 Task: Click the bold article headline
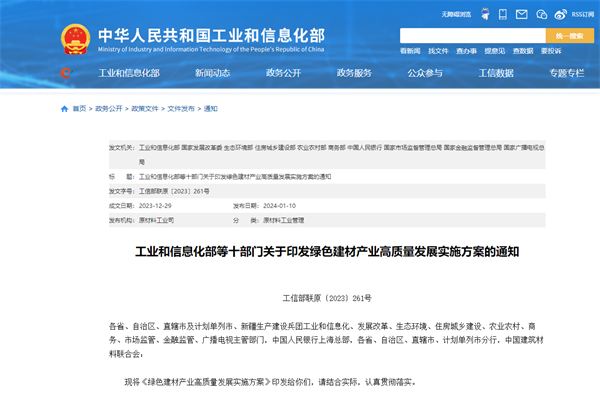(327, 252)
